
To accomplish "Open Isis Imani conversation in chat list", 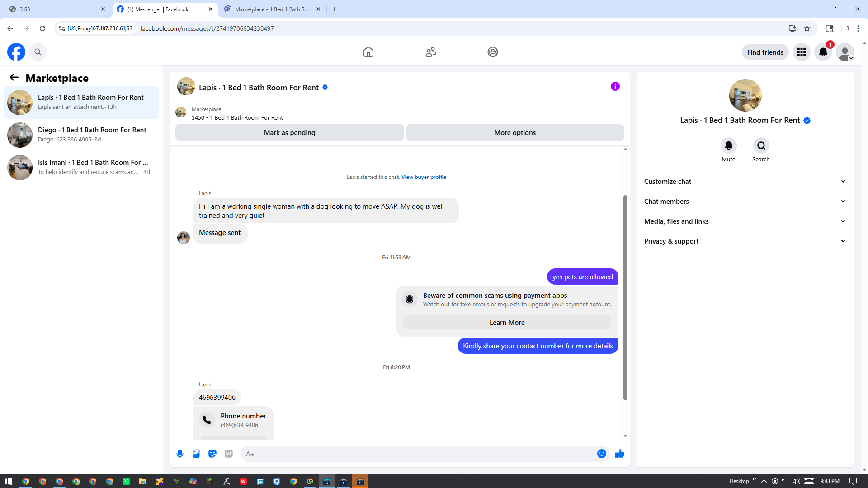I will pyautogui.click(x=81, y=168).
